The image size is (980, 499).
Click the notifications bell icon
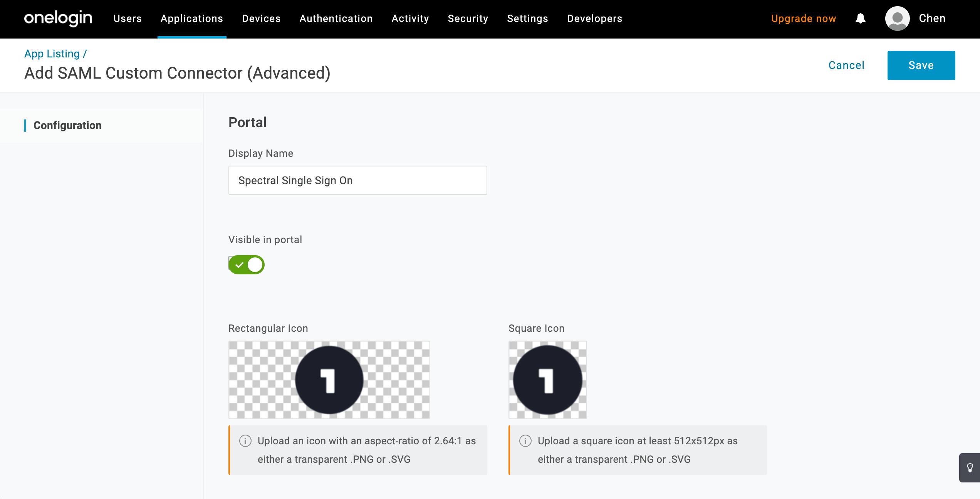(x=860, y=18)
